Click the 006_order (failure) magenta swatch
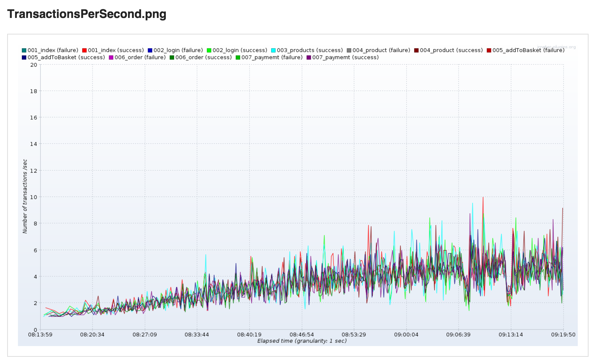Viewport: 595px width, 364px height. [111, 57]
